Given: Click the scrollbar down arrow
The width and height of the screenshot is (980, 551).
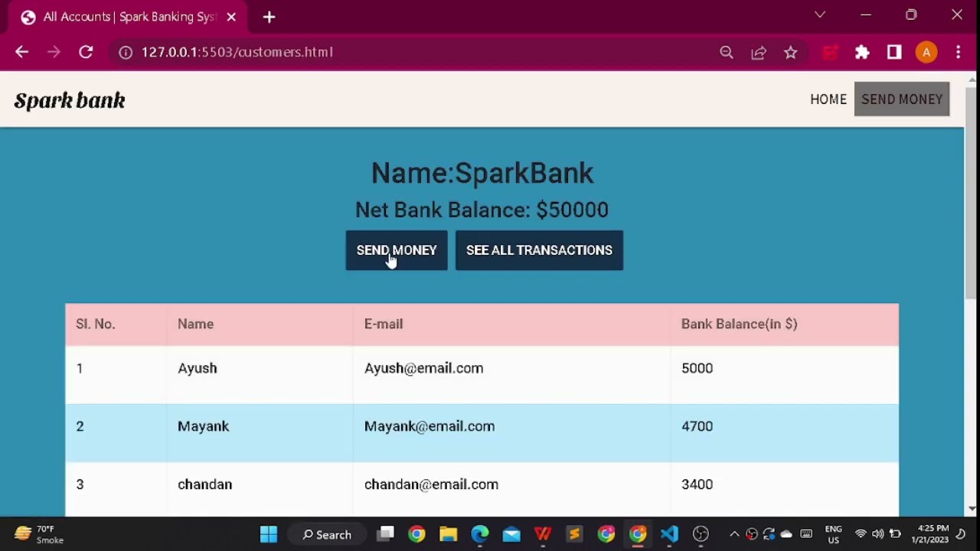Looking at the screenshot, I should pos(972,509).
